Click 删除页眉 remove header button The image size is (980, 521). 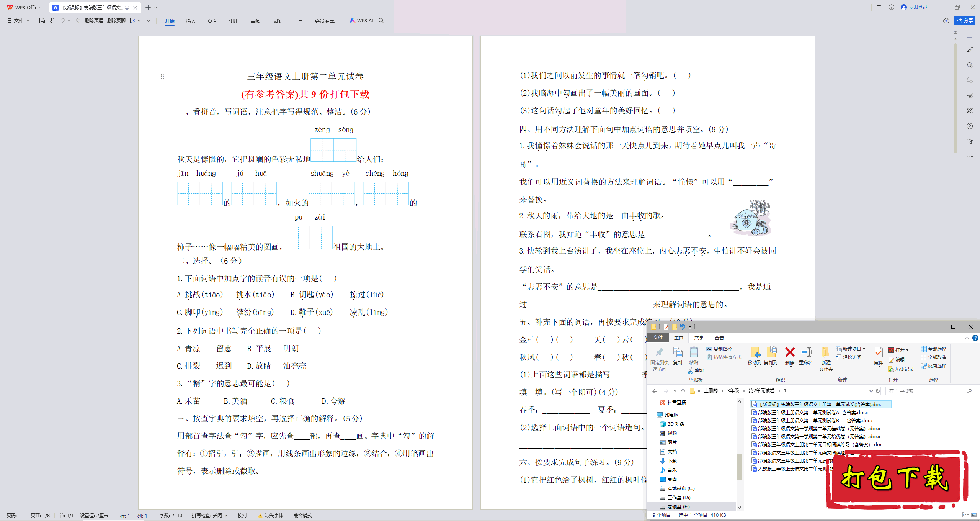pos(94,21)
